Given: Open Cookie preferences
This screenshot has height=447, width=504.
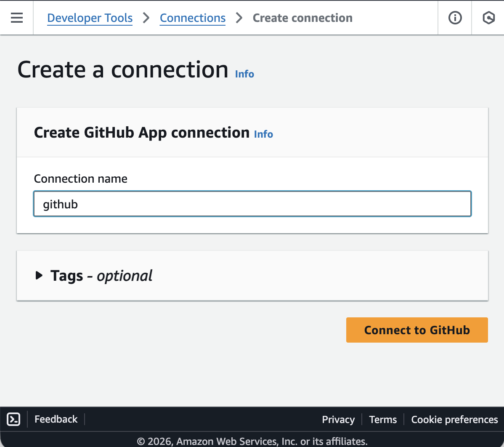Looking at the screenshot, I should pyautogui.click(x=454, y=419).
